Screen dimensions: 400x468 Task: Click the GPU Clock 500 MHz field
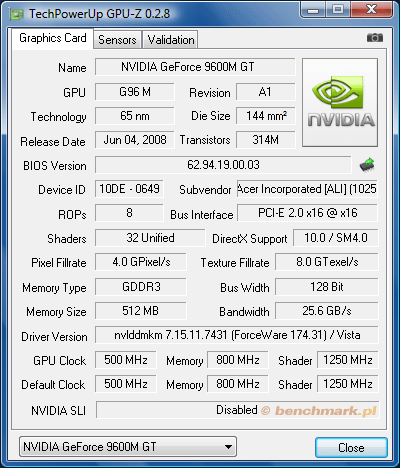tap(126, 360)
